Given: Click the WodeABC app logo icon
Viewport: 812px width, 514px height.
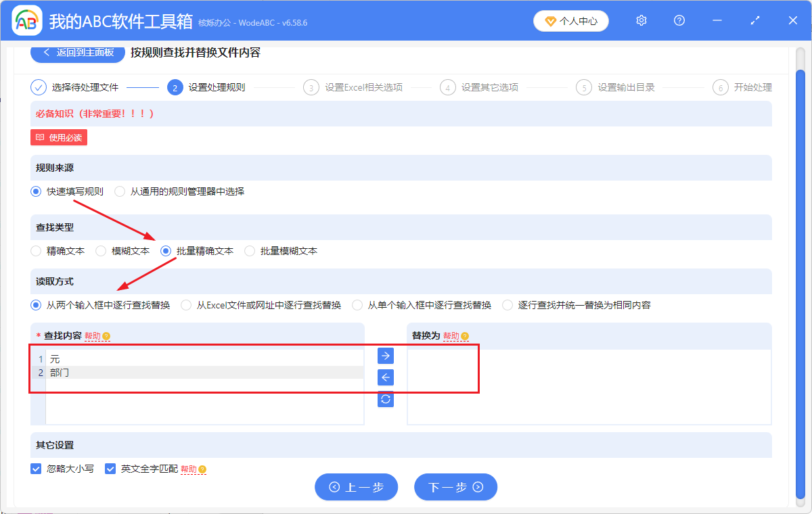Looking at the screenshot, I should 26,20.
